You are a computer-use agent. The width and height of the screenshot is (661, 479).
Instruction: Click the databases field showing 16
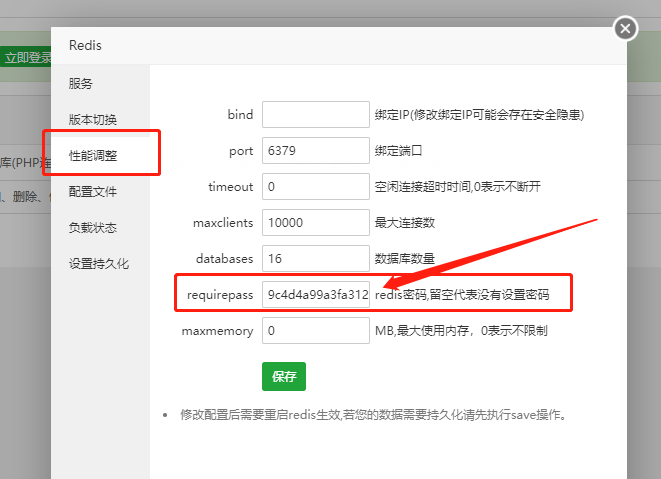click(x=315, y=258)
